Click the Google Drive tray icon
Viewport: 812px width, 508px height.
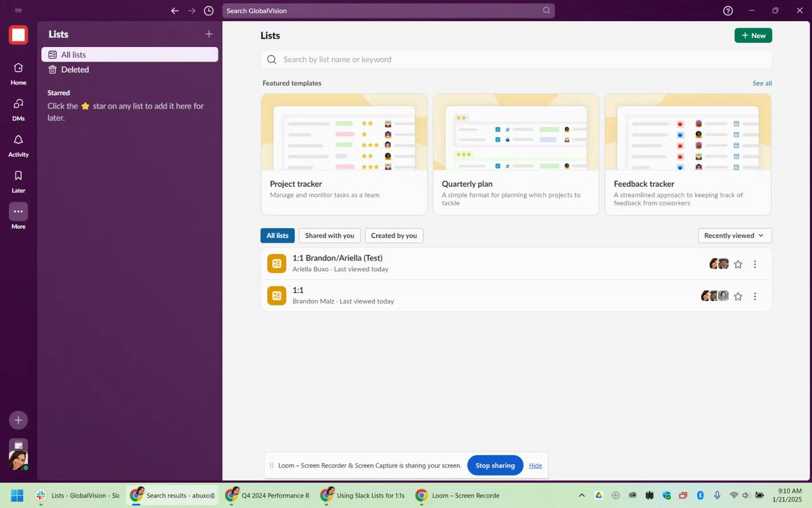pyautogui.click(x=598, y=495)
